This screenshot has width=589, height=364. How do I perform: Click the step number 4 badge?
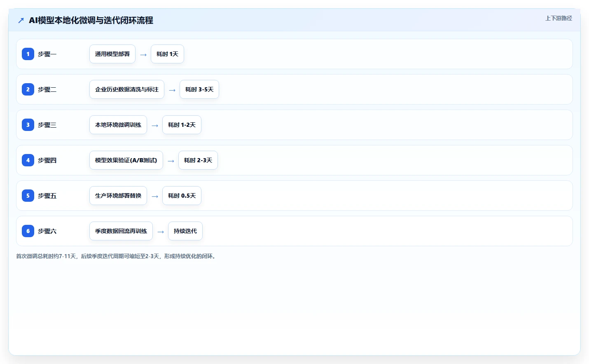tap(28, 160)
